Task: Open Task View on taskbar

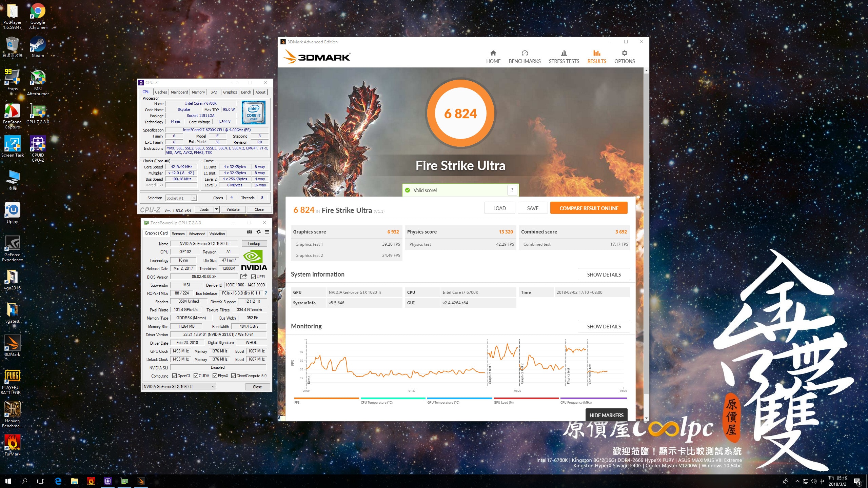Action: [41, 481]
